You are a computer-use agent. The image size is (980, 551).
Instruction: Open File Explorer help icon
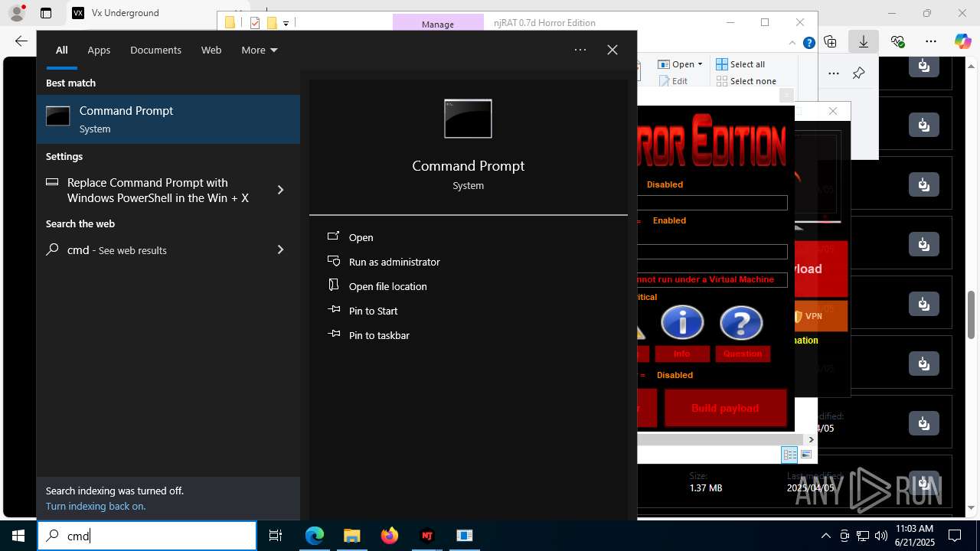click(x=808, y=44)
